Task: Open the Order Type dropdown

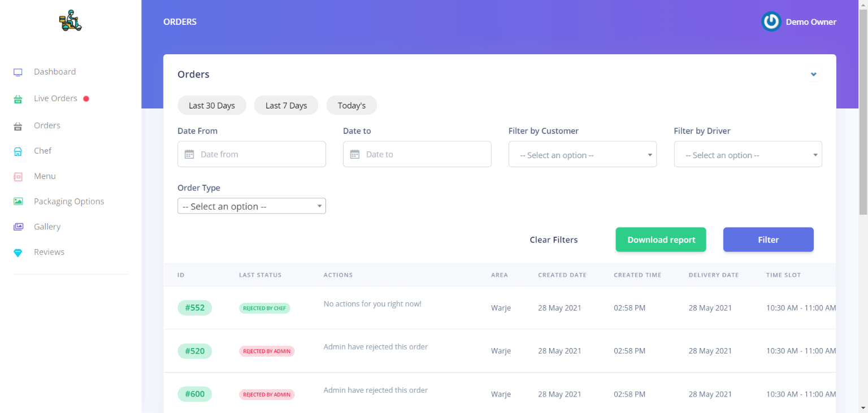Action: click(251, 206)
